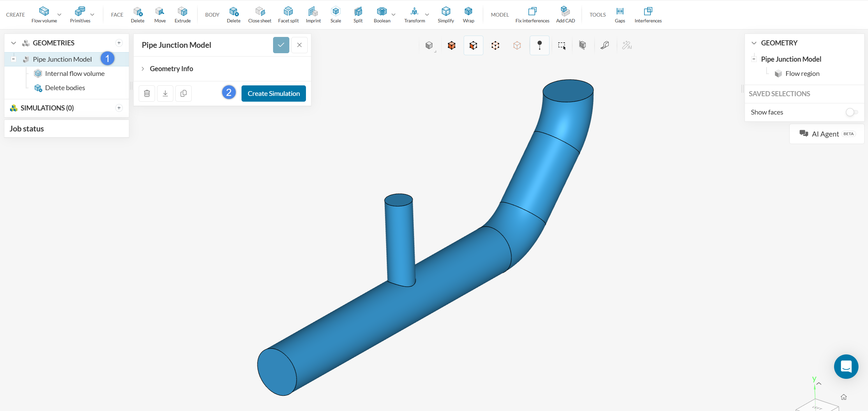Open the Gaps tool
This screenshot has width=868, height=411.
coord(620,11)
